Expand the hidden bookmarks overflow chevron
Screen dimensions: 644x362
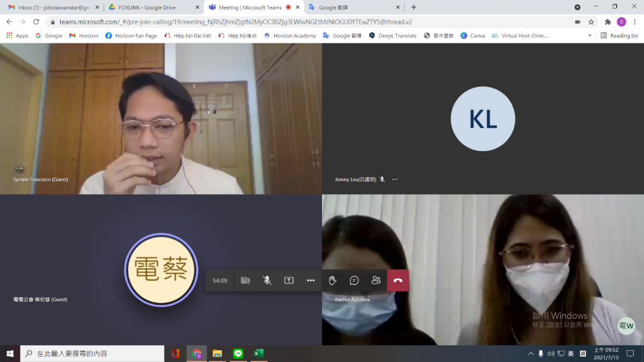pos(590,36)
